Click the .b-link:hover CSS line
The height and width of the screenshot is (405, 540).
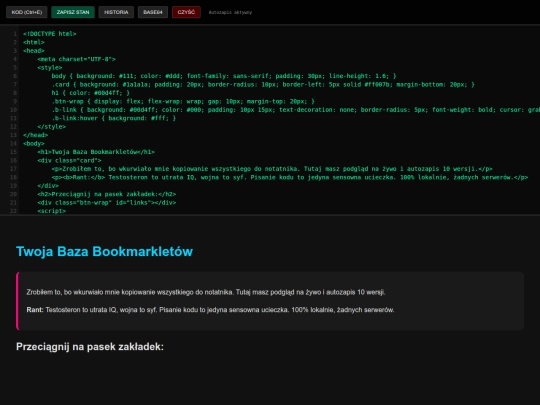coord(114,118)
